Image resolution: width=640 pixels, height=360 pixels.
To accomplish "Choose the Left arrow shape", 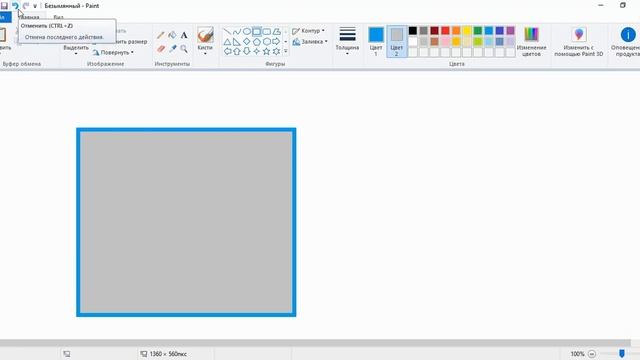I will click(227, 51).
